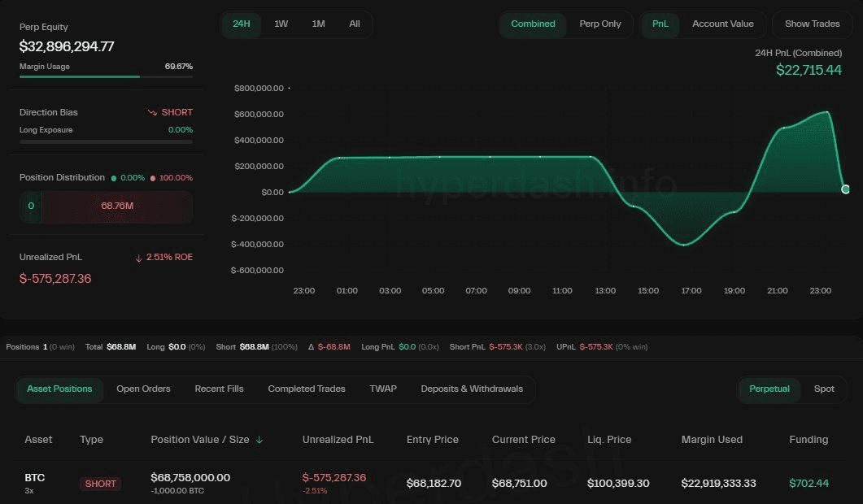Switch to the Completed Trades tab
Viewport: 863px width, 504px height.
pyautogui.click(x=307, y=389)
